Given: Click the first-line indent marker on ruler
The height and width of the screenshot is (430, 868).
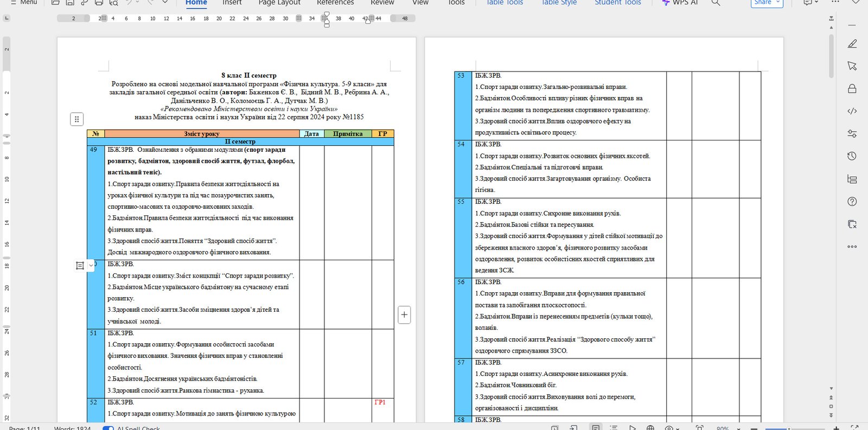Looking at the screenshot, I should point(326,15).
